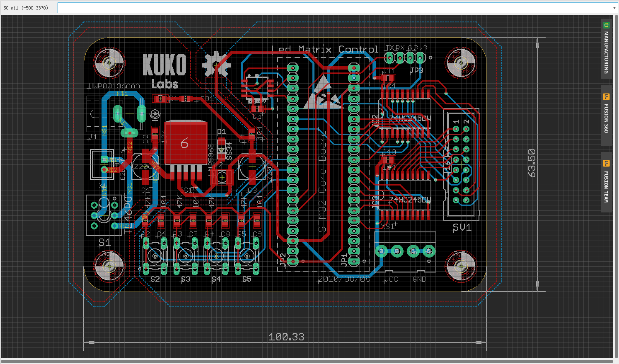This screenshot has height=364, width=619.
Task: Select the open hardware gear logo
Action: point(216,64)
